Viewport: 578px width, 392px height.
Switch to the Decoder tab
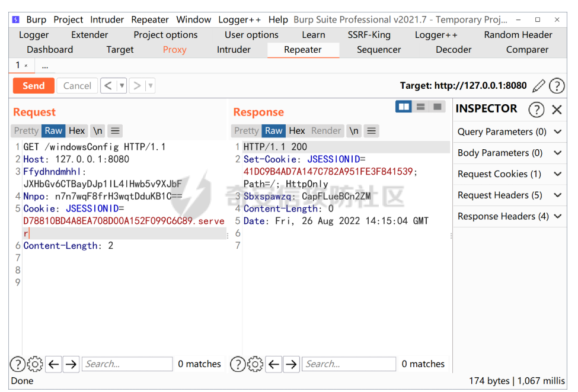tap(454, 50)
